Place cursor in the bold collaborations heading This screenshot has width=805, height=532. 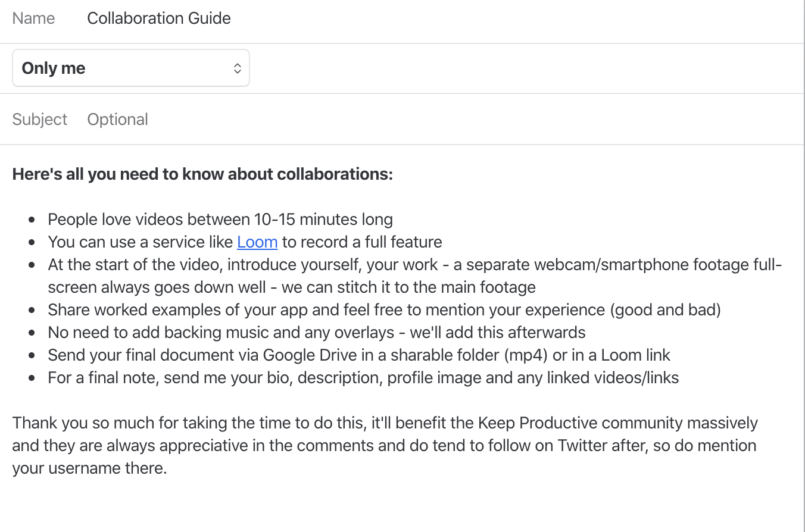pyautogui.click(x=202, y=174)
